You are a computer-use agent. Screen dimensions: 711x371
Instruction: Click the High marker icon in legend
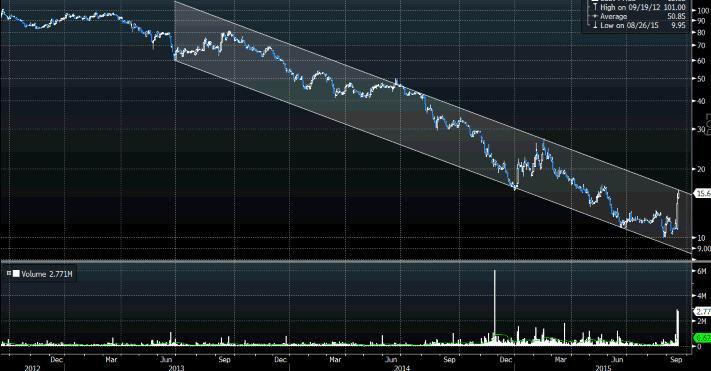tap(595, 7)
